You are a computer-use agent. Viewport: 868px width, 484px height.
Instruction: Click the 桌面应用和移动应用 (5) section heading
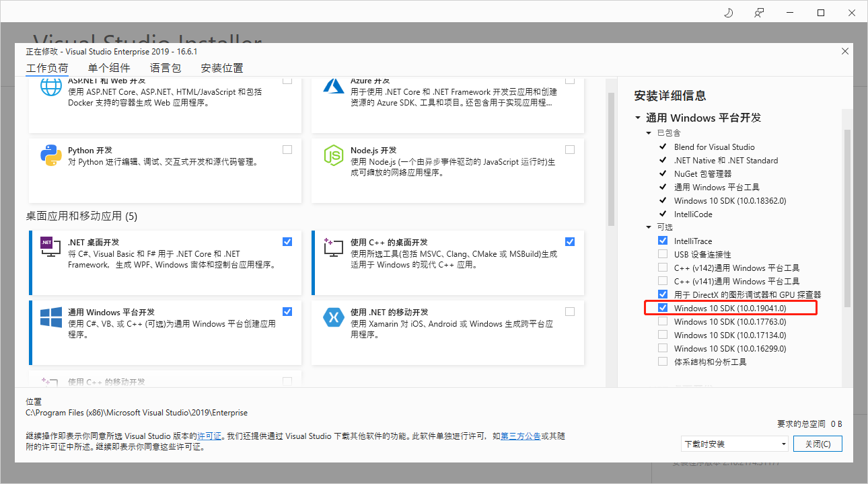pos(81,216)
